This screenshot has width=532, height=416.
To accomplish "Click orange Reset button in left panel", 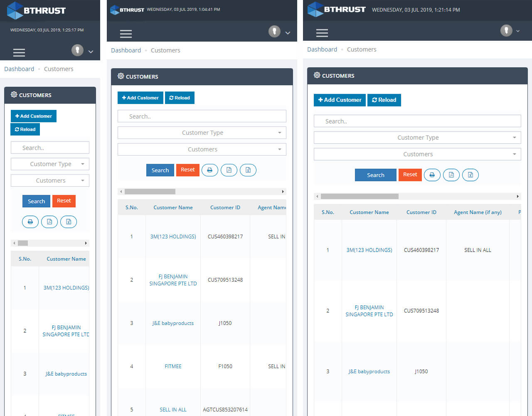I will [x=64, y=201].
